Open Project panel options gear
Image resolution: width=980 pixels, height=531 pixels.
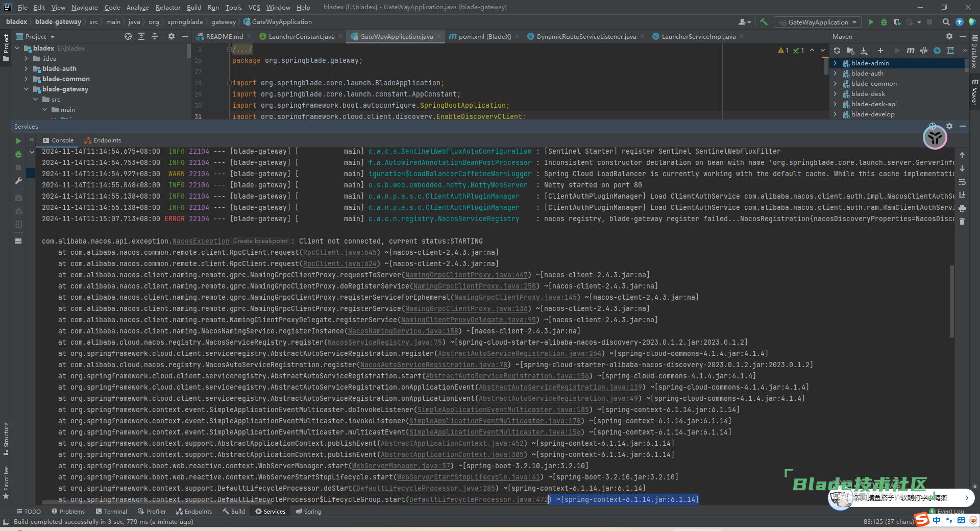(x=171, y=36)
